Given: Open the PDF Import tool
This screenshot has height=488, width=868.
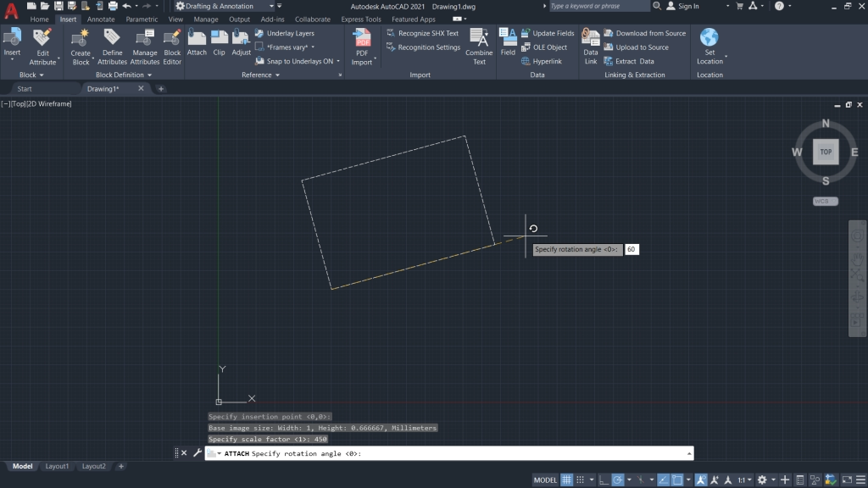Looking at the screenshot, I should pos(362,45).
